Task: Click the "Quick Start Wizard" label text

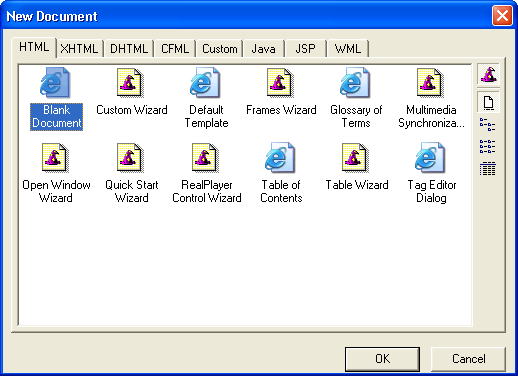Action: click(132, 191)
